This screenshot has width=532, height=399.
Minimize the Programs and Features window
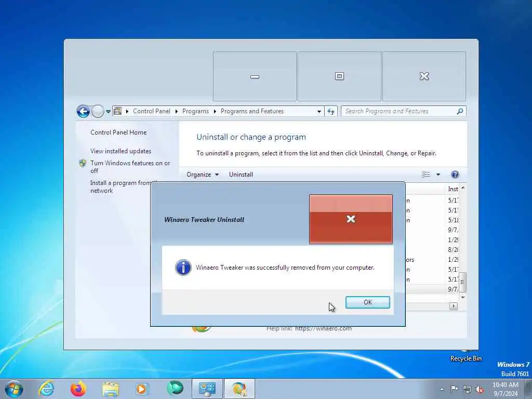pyautogui.click(x=255, y=76)
